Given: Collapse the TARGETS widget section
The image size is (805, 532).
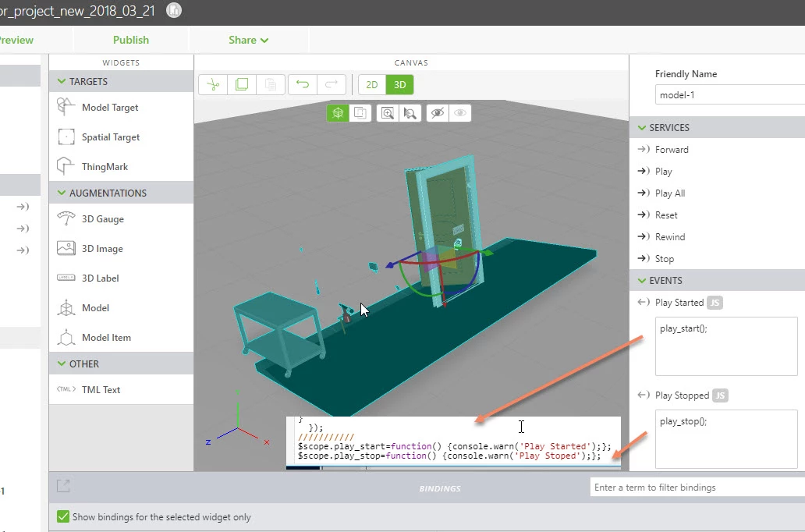Looking at the screenshot, I should pos(62,81).
